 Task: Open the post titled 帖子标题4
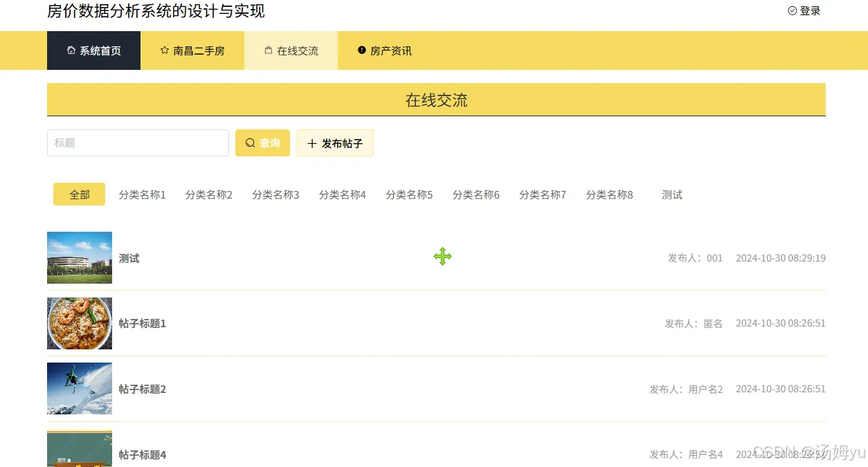(143, 455)
